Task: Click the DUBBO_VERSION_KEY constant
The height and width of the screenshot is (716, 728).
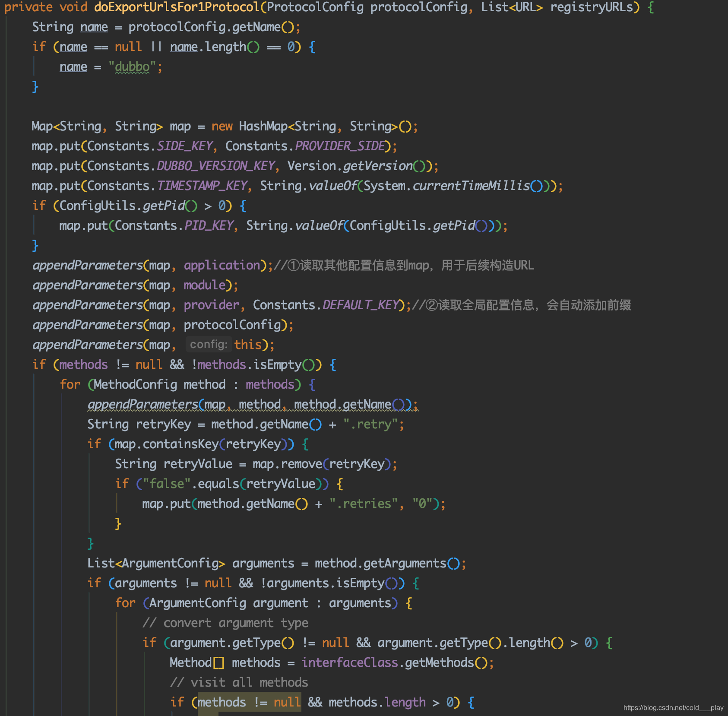Action: (x=215, y=166)
